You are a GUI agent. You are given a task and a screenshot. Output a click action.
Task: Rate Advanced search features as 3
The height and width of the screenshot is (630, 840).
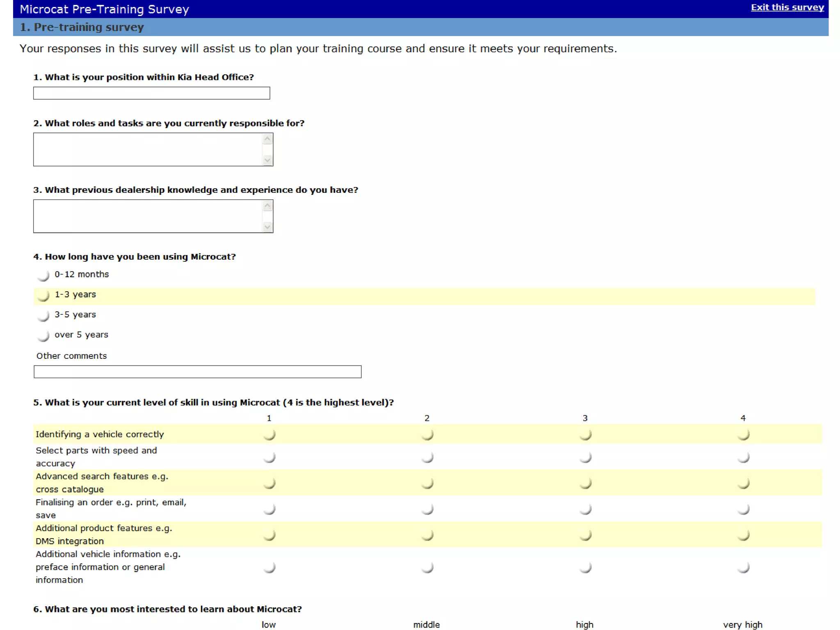click(585, 483)
